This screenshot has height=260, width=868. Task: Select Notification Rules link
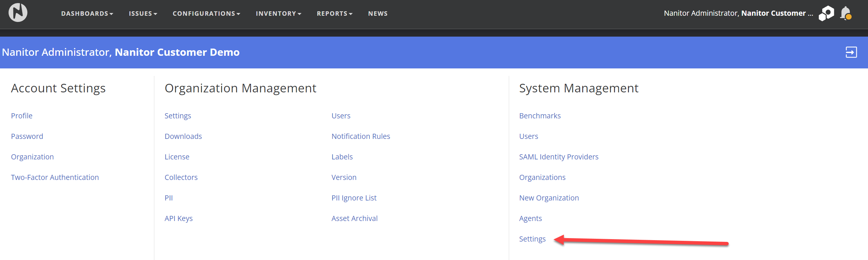tap(360, 136)
